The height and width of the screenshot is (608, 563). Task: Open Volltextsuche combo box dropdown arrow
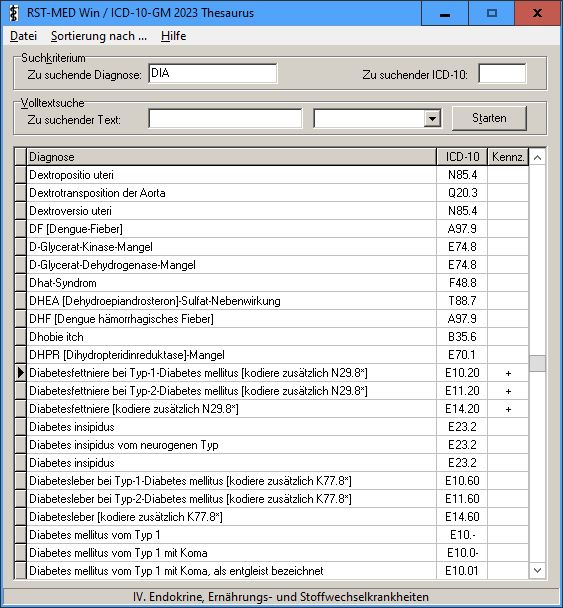[x=432, y=118]
